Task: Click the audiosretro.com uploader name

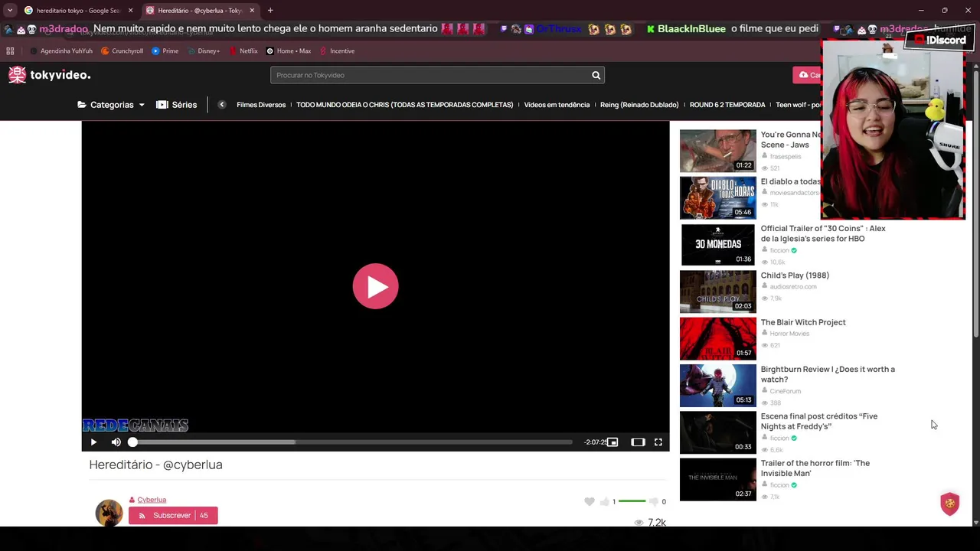Action: 793,287
